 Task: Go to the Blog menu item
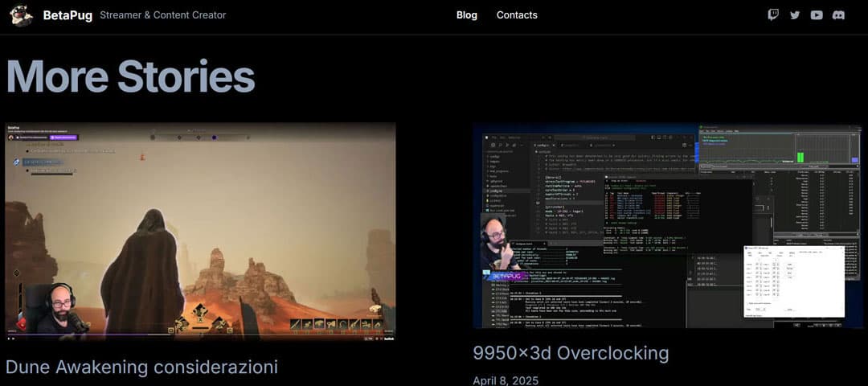pyautogui.click(x=467, y=15)
